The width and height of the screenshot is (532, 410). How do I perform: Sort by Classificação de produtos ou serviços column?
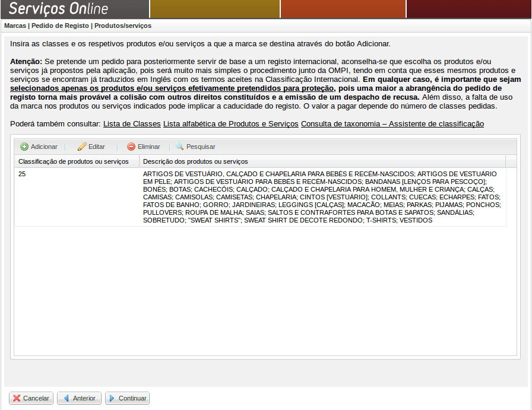[x=77, y=161]
